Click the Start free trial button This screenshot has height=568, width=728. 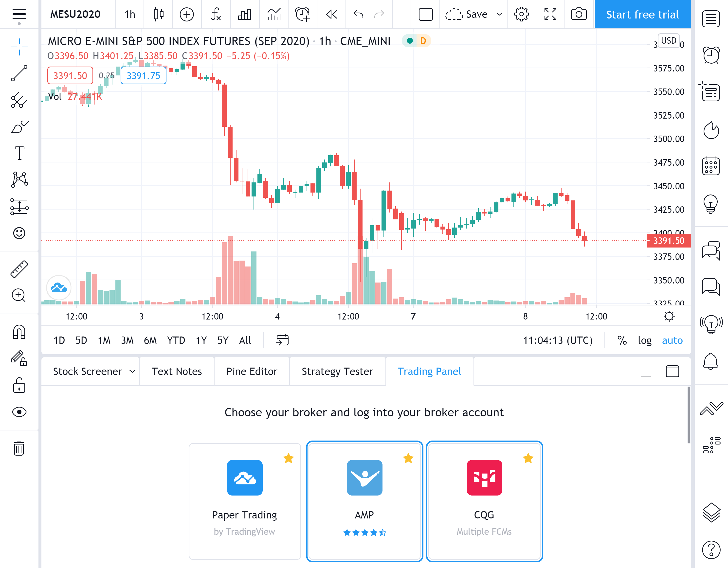tap(642, 14)
